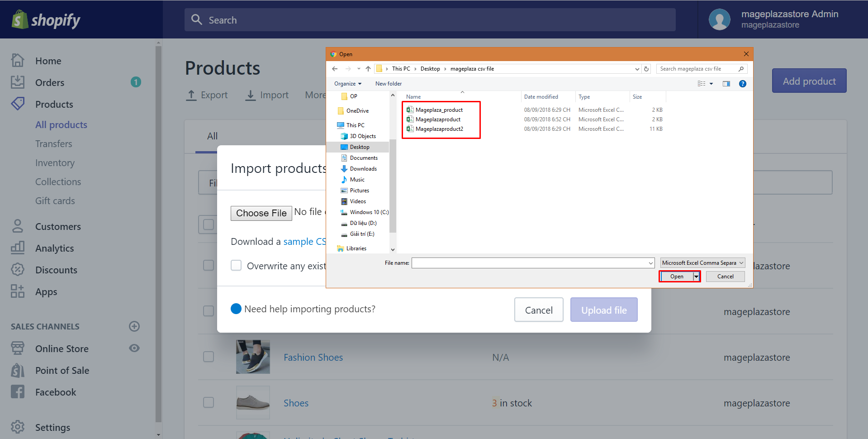The image size is (868, 439).
Task: Click the Open button in dialog
Action: [x=677, y=277]
